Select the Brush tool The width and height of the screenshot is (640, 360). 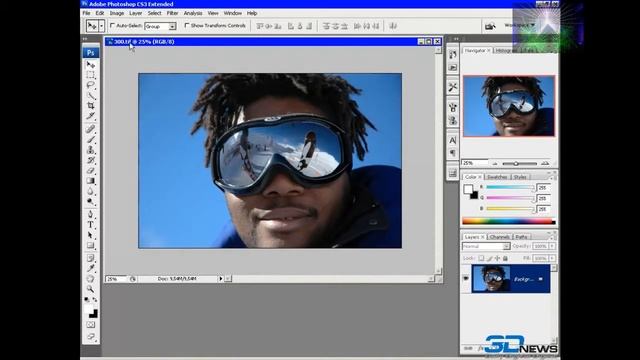pyautogui.click(x=91, y=140)
